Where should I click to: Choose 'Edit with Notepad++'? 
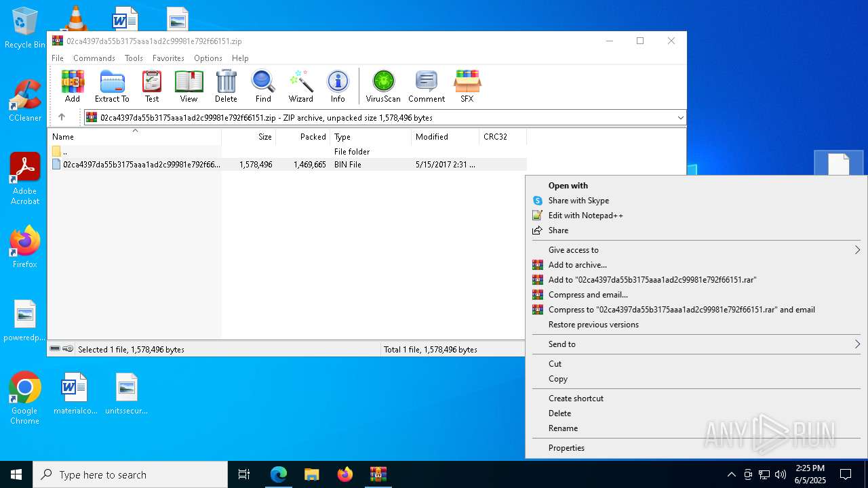point(696,216)
